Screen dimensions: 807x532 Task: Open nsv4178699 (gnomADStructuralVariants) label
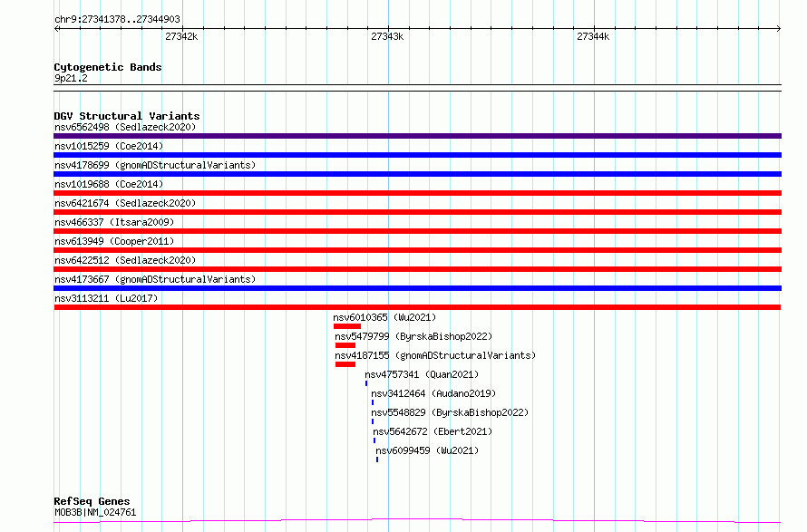pos(155,165)
